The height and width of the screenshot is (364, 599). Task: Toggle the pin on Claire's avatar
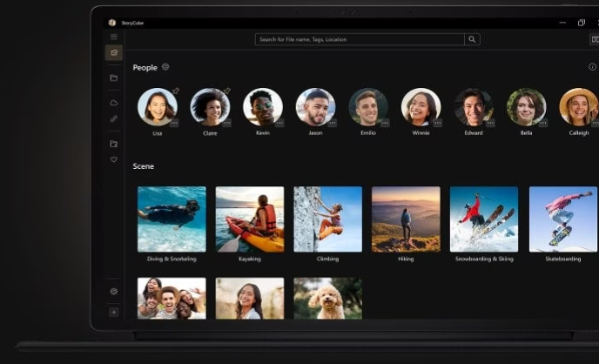[x=227, y=91]
